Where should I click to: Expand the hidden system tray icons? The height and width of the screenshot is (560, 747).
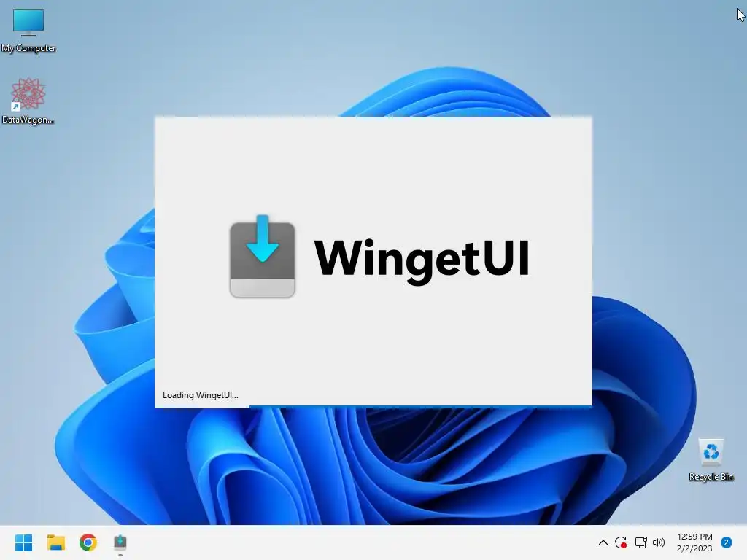click(603, 542)
